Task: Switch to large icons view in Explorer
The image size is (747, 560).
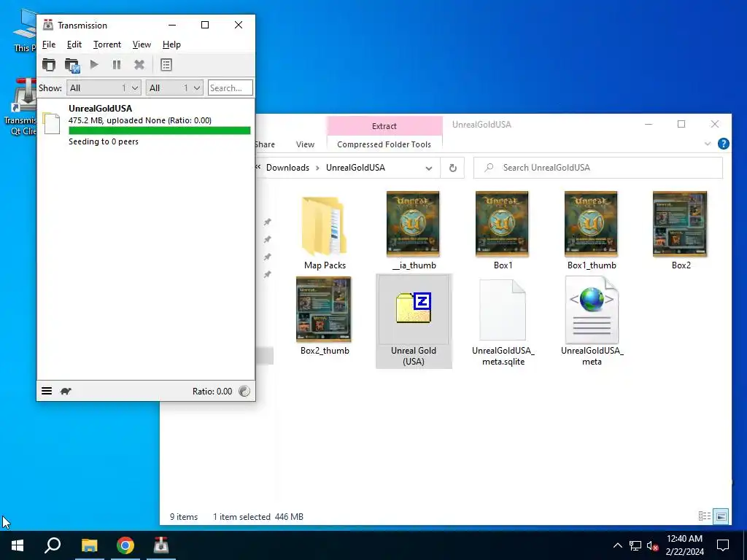Action: coord(721,516)
